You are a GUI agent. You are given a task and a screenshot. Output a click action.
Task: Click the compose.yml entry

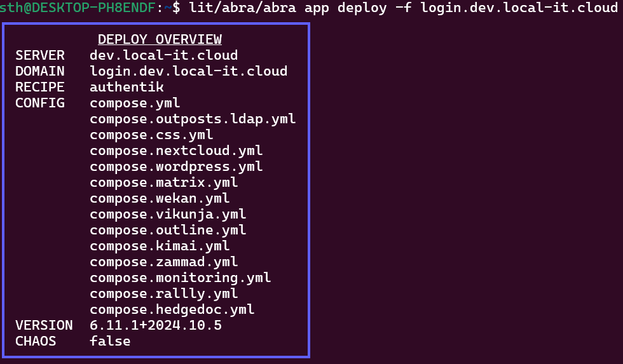(x=135, y=104)
